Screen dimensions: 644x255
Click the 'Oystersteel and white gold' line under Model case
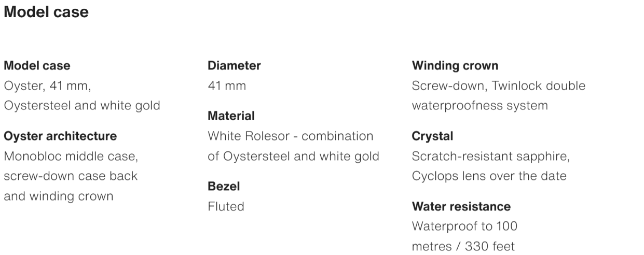pyautogui.click(x=82, y=105)
